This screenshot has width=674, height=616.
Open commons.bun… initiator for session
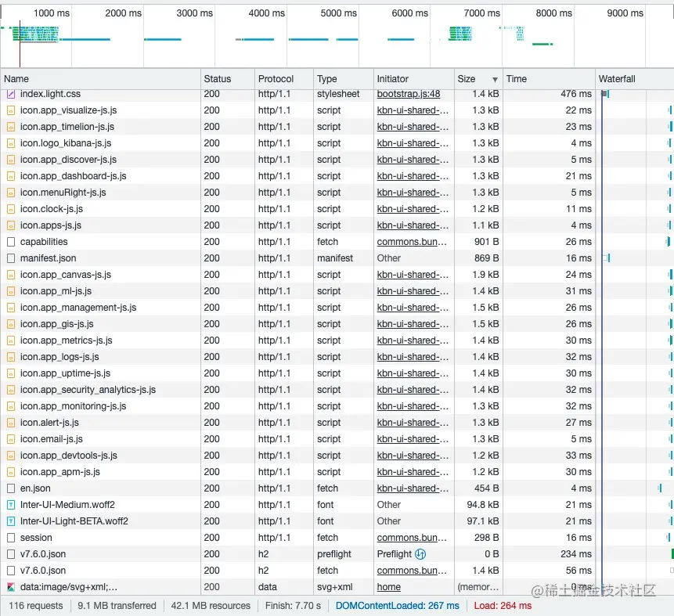point(412,538)
